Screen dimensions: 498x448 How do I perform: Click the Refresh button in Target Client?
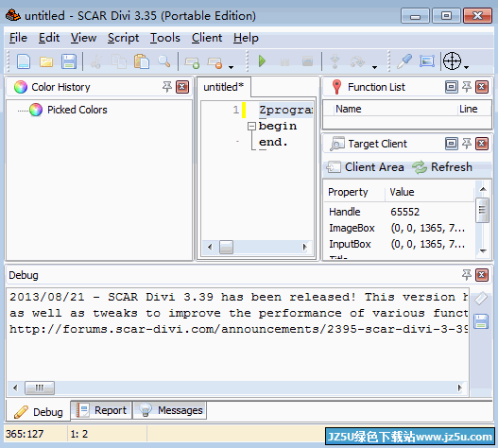(x=442, y=167)
